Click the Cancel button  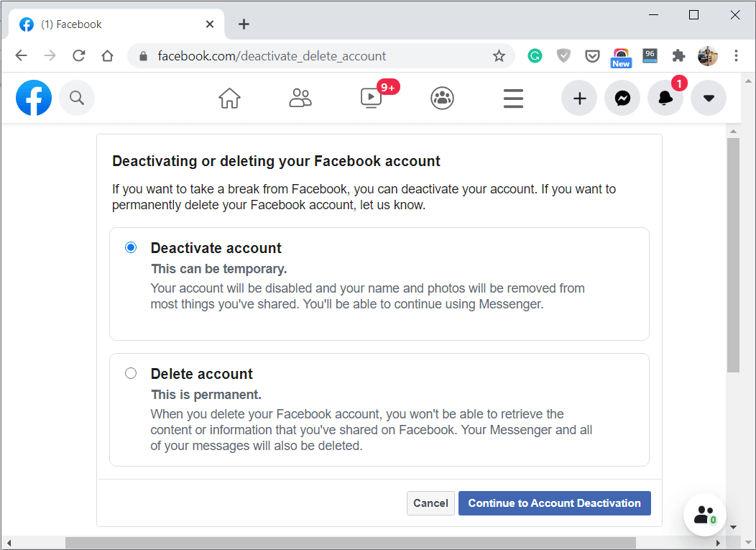click(430, 503)
